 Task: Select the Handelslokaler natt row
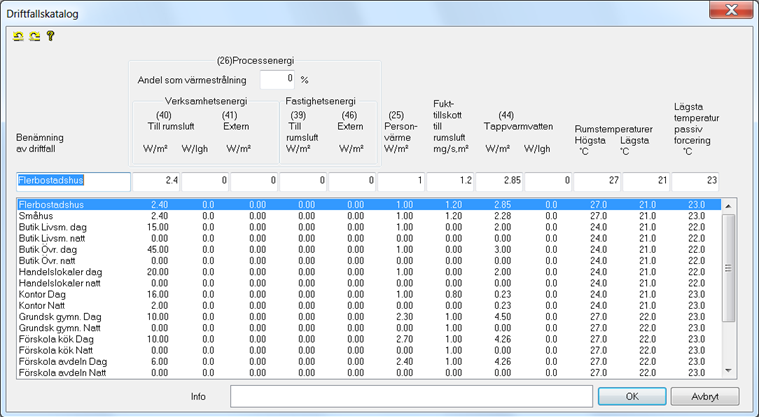pyautogui.click(x=369, y=283)
